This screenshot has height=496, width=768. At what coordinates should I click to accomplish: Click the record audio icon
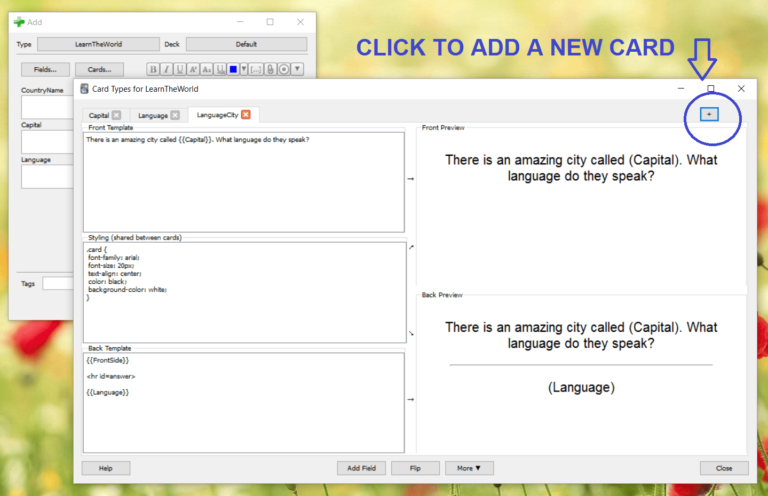pyautogui.click(x=284, y=69)
